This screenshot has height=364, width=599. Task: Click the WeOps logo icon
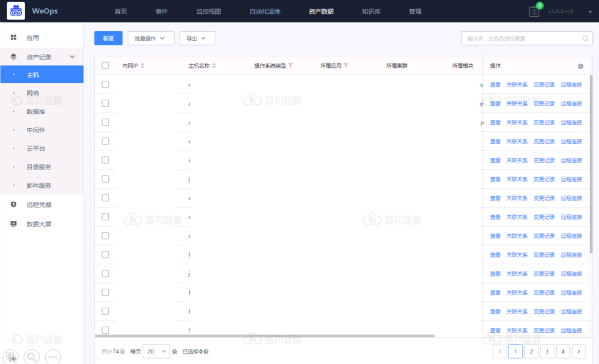tap(15, 11)
